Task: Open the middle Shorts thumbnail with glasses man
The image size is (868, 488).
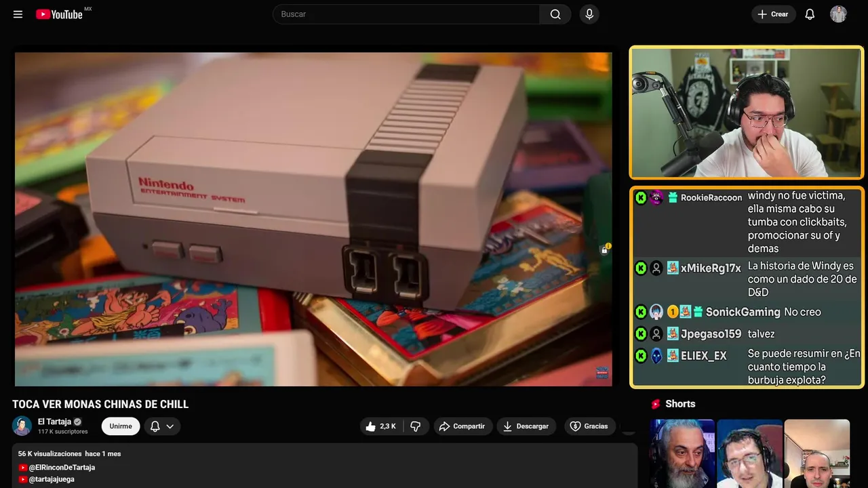Action: 749,453
